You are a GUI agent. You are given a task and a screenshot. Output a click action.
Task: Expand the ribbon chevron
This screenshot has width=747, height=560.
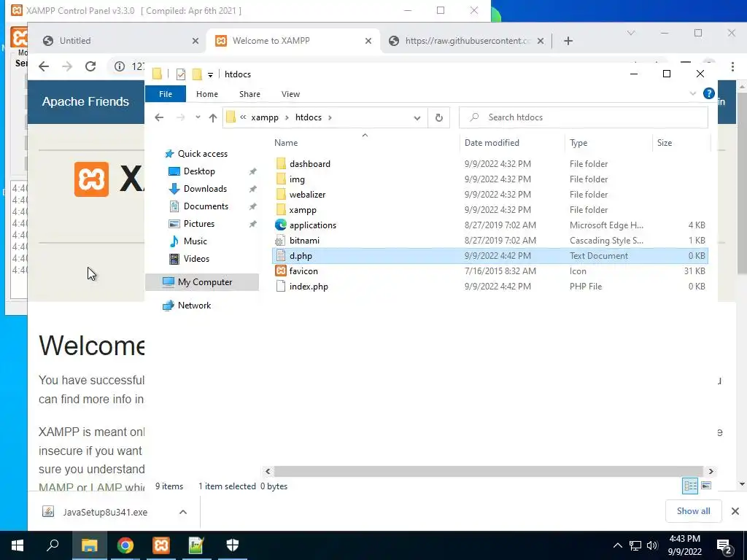(x=693, y=94)
